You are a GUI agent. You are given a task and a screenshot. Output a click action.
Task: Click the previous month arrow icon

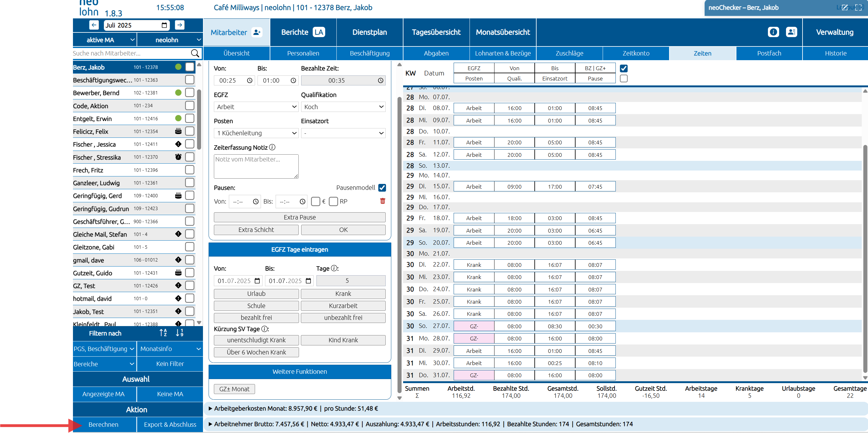[94, 25]
